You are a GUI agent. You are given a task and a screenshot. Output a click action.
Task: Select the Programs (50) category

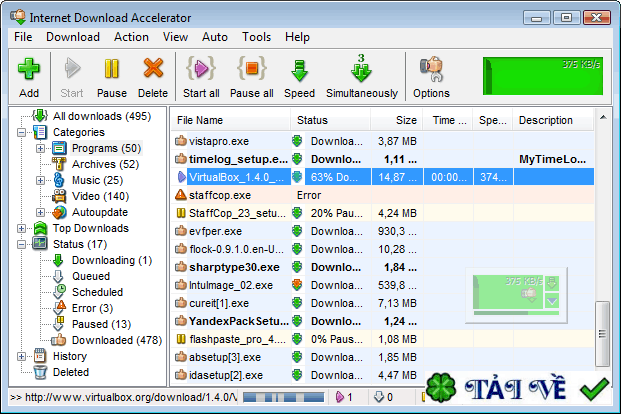(x=106, y=148)
